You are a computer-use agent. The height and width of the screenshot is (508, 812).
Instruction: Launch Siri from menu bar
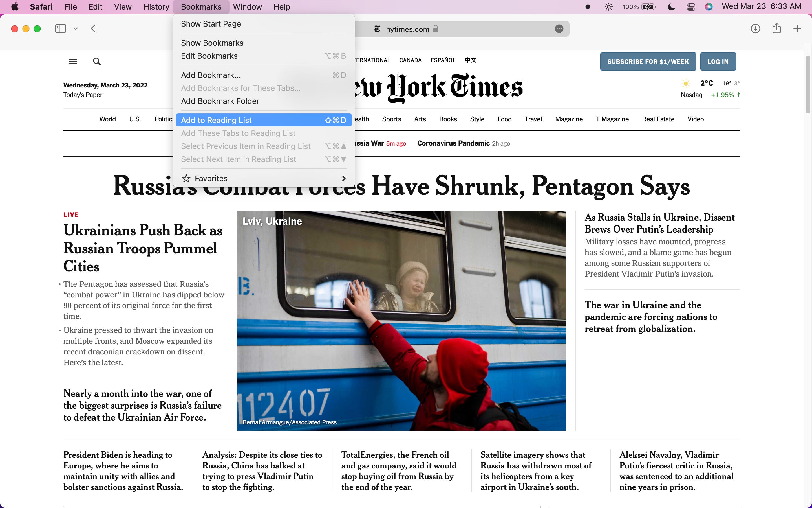[x=709, y=7]
